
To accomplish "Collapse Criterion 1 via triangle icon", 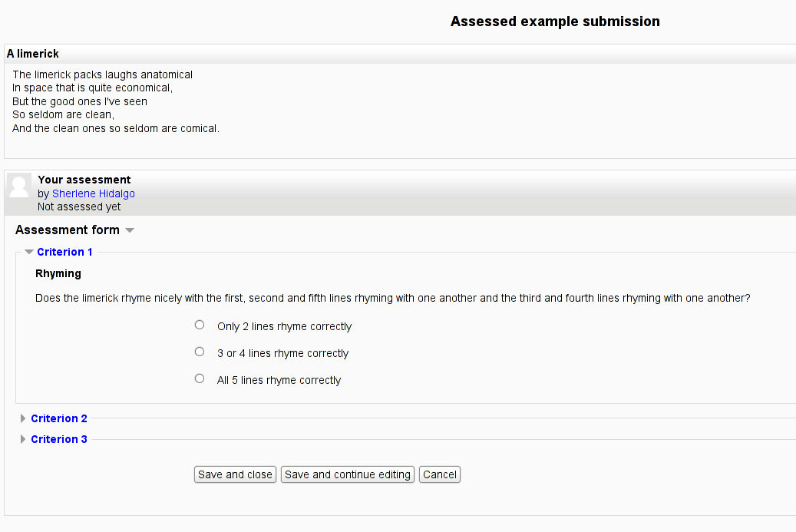I will pyautogui.click(x=29, y=252).
